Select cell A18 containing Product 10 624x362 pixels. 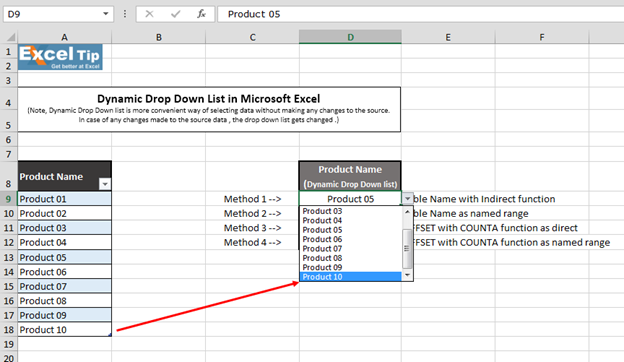64,330
